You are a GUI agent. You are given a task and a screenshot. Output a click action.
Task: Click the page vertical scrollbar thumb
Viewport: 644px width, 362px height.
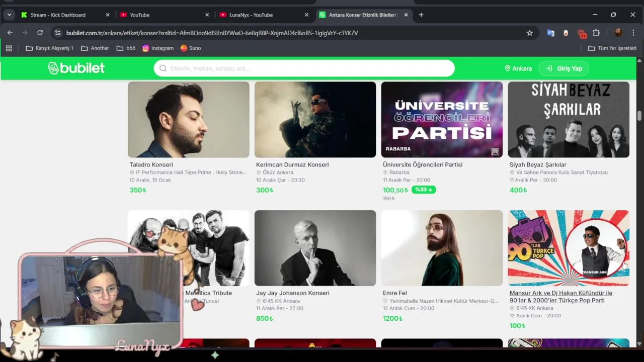coord(639,115)
